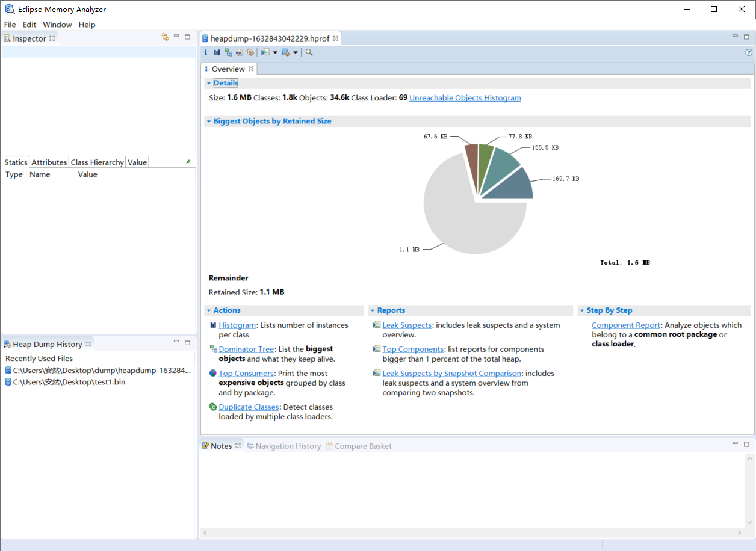This screenshot has width=756, height=551.
Task: Minimize the heapdump editor area
Action: coord(736,36)
